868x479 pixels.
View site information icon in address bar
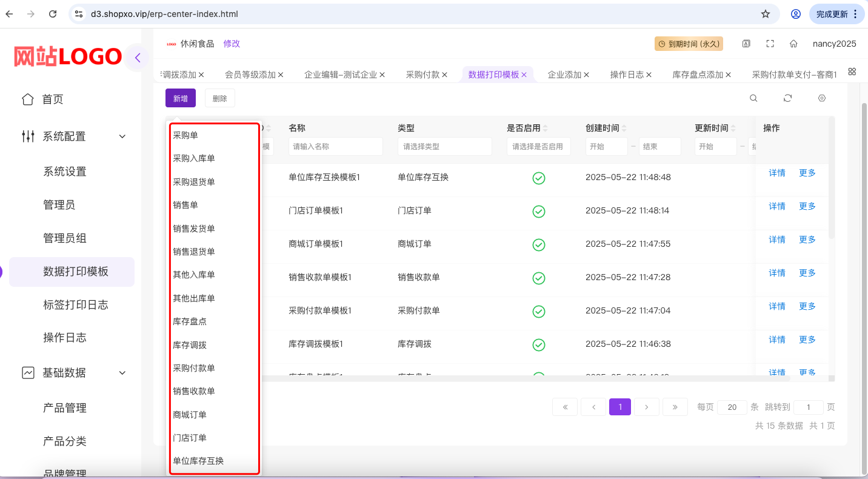click(79, 14)
